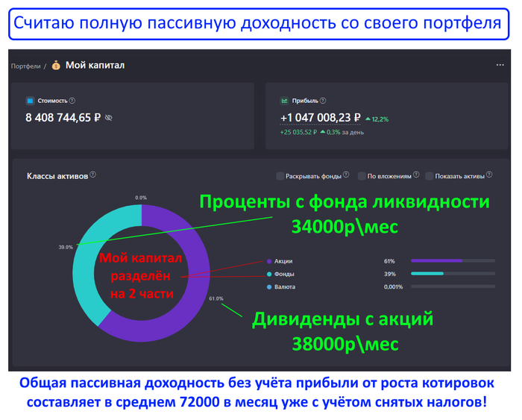Click the money bag portfolio icon

tap(56, 66)
